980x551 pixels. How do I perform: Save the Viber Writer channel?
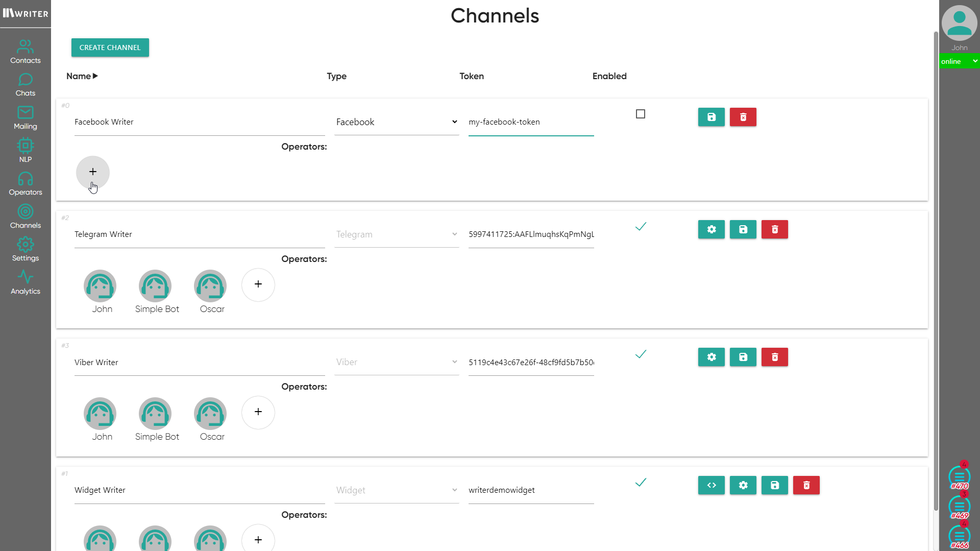(x=743, y=357)
